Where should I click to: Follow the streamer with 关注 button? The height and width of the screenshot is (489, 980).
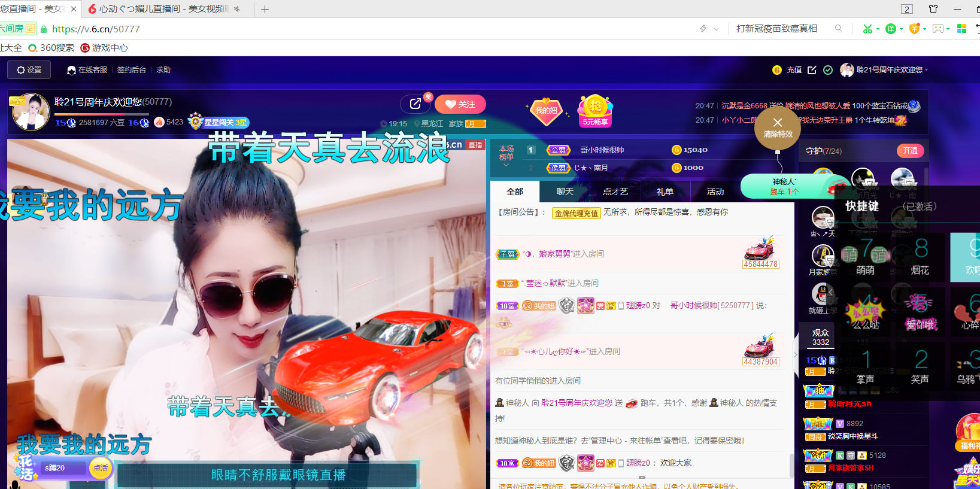460,104
